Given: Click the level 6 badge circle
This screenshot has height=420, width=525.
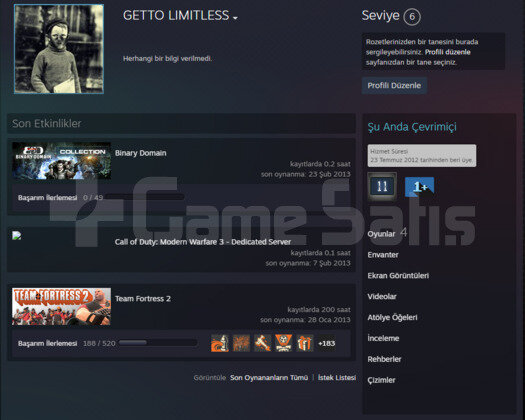Looking at the screenshot, I should coord(412,17).
